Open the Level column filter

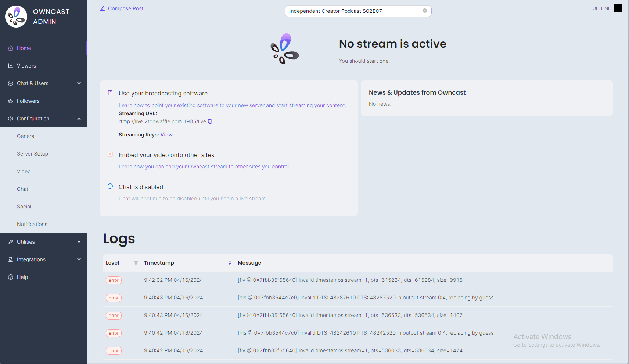136,262
